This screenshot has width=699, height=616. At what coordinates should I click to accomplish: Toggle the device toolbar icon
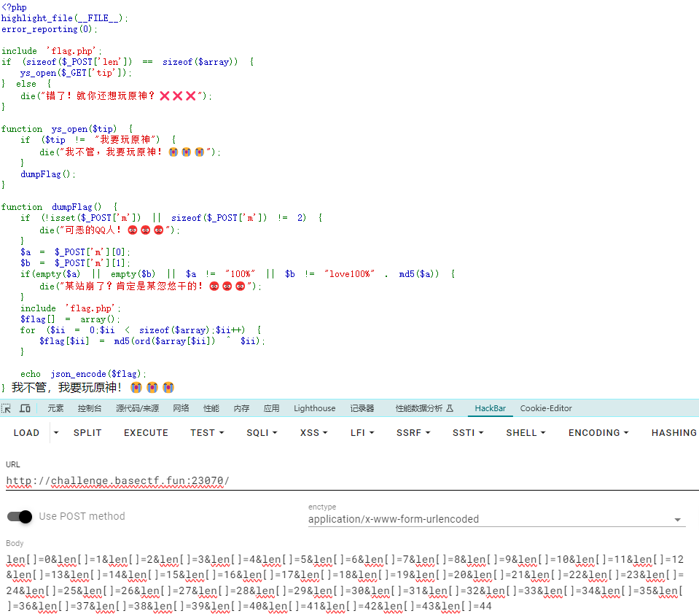tap(25, 408)
